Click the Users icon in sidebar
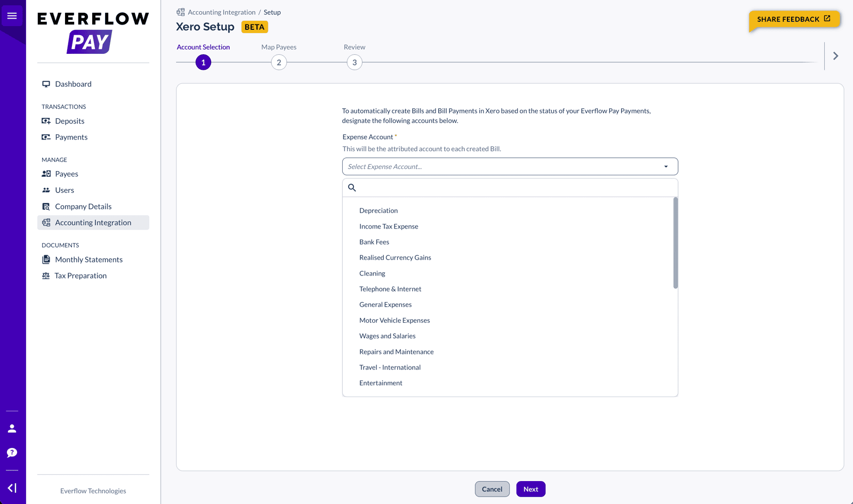 (46, 190)
